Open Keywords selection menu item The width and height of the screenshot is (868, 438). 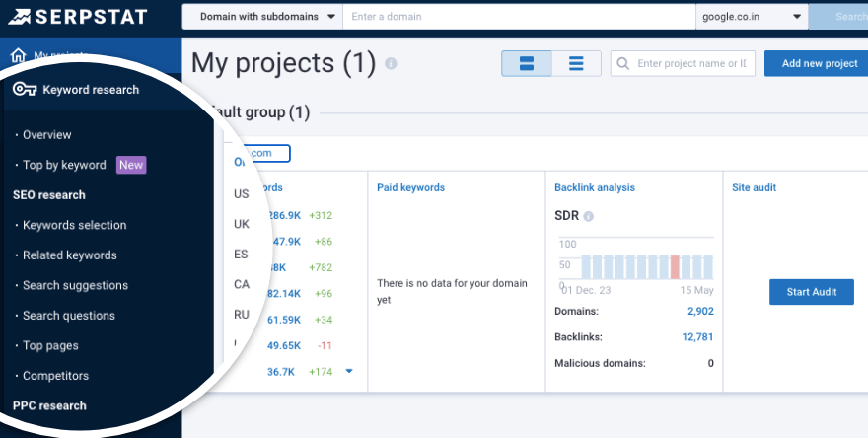pyautogui.click(x=74, y=225)
